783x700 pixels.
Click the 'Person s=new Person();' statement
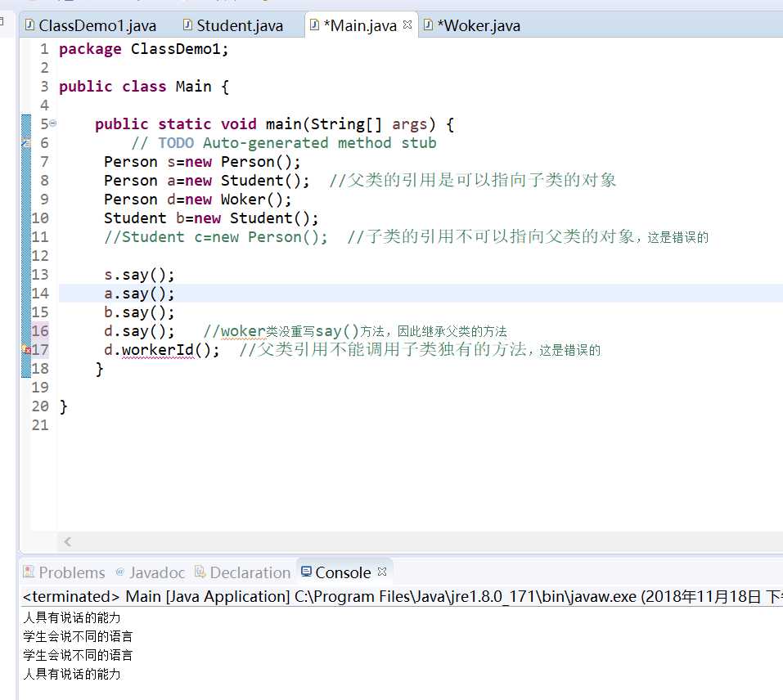[x=202, y=162]
